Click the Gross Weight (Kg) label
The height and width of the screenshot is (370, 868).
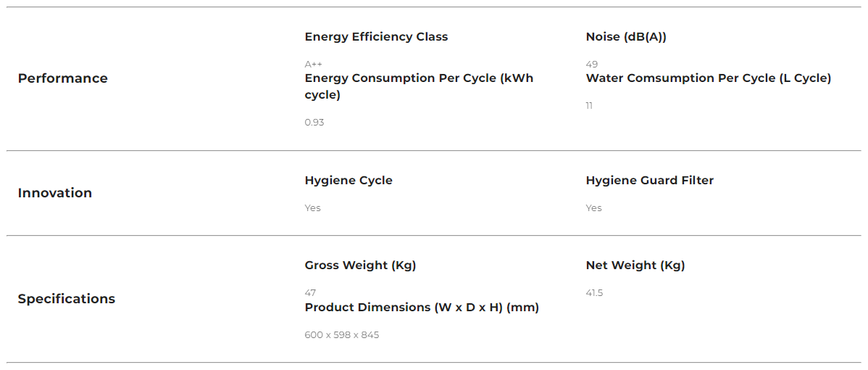click(360, 266)
